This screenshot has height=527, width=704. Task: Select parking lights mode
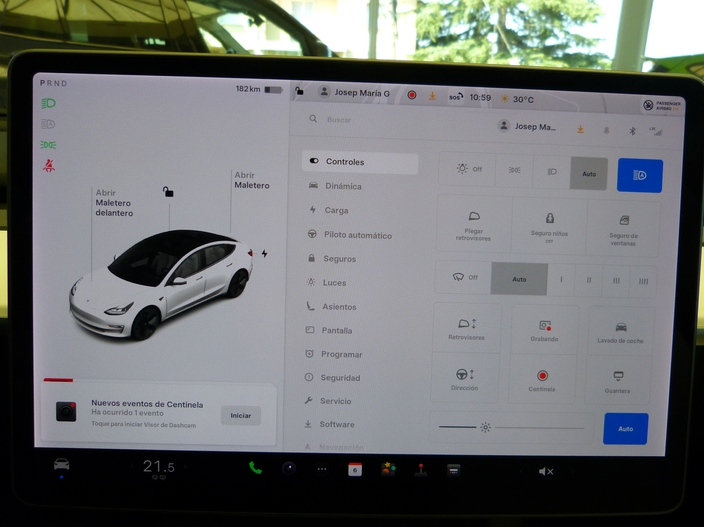tap(514, 170)
